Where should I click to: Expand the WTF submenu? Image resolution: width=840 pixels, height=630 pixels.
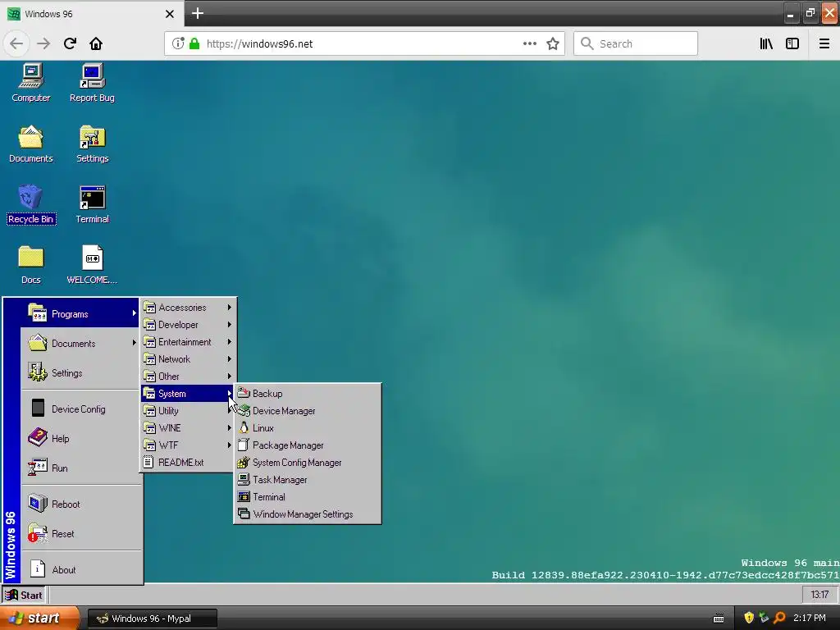pyautogui.click(x=188, y=445)
